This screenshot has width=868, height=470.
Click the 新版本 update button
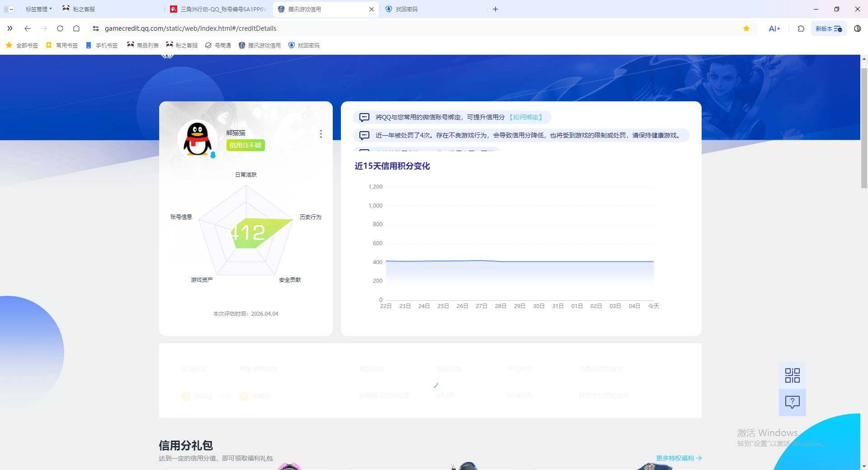tap(829, 28)
